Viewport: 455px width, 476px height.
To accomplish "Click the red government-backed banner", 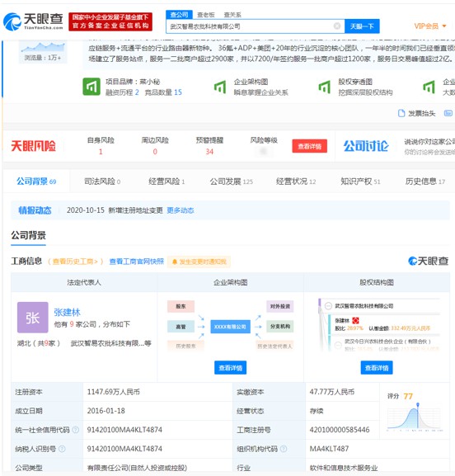I will (110, 21).
